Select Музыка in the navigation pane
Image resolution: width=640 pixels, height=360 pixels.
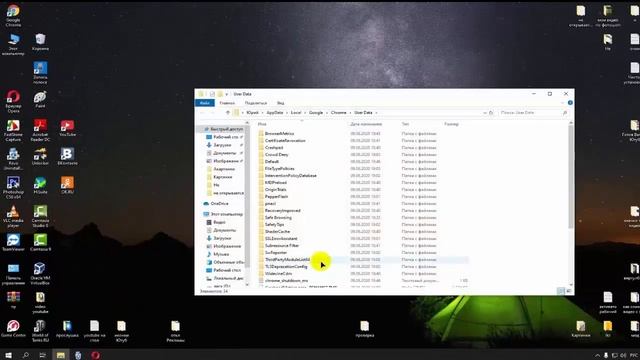221,254
